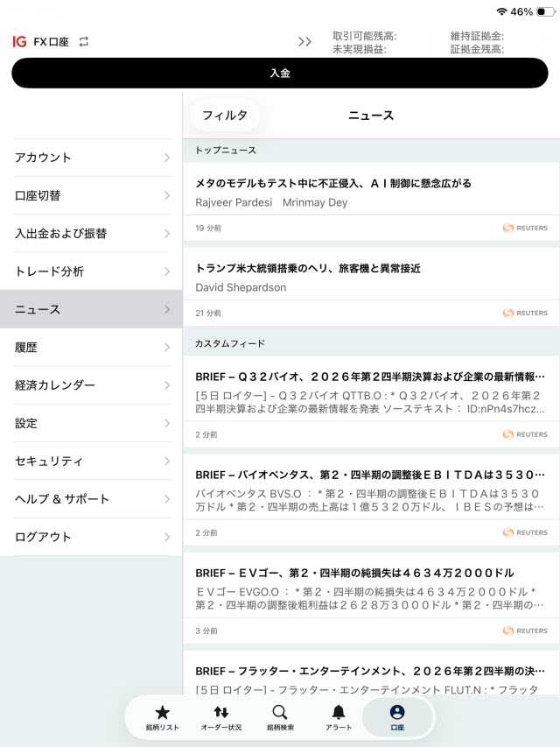Image resolution: width=560 pixels, height=747 pixels.
Task: Open the アラート bell tab
Action: pyautogui.click(x=339, y=718)
